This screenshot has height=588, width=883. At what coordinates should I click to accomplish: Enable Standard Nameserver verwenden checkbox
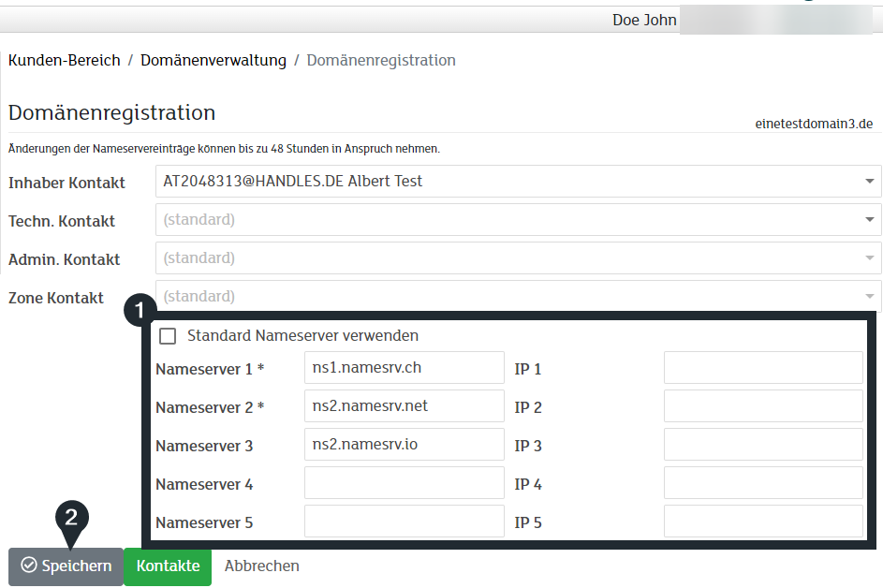pyautogui.click(x=168, y=335)
